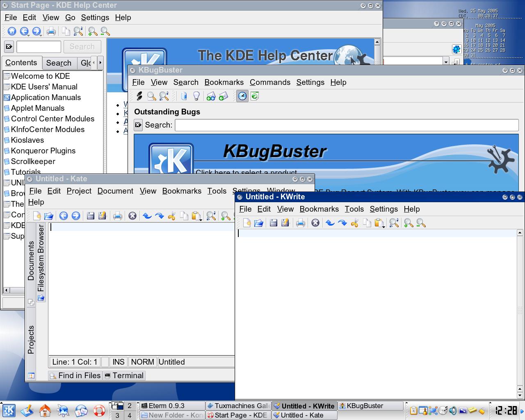Open Application Manuals in Help Center tree
Viewport: 525px width, 420px height.
click(42, 97)
